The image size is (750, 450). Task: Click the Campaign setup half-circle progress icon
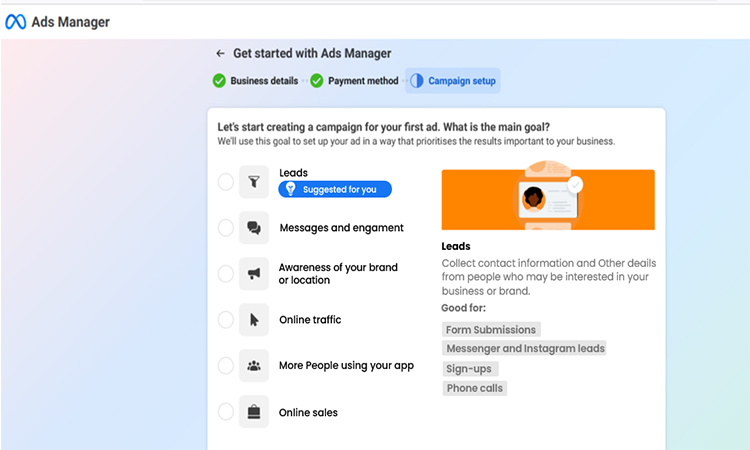(x=417, y=81)
